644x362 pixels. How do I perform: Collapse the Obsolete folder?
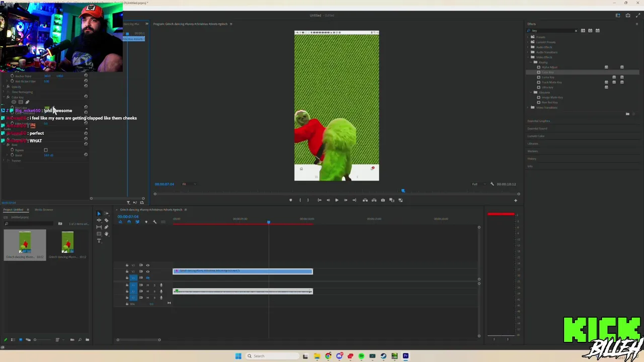tap(531, 93)
